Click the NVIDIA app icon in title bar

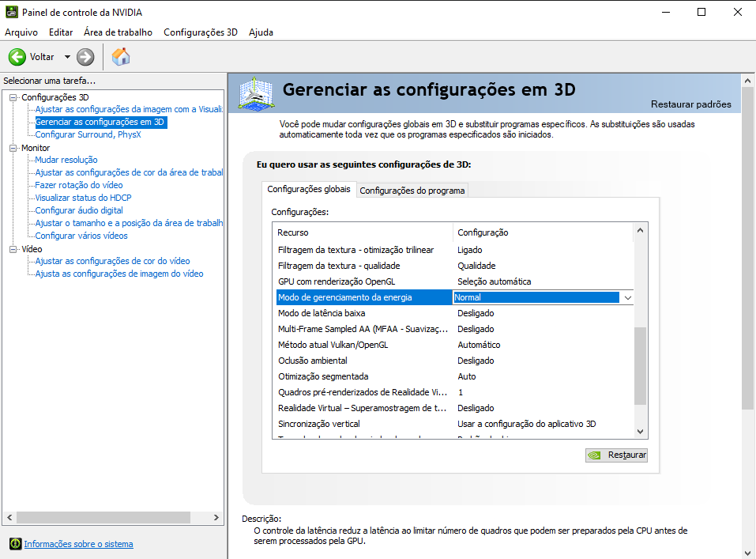pos(11,12)
